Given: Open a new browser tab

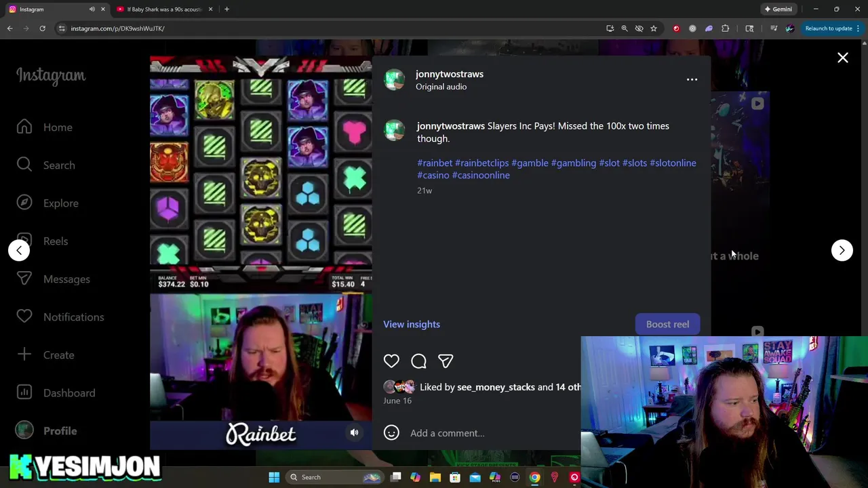Looking at the screenshot, I should click(226, 9).
